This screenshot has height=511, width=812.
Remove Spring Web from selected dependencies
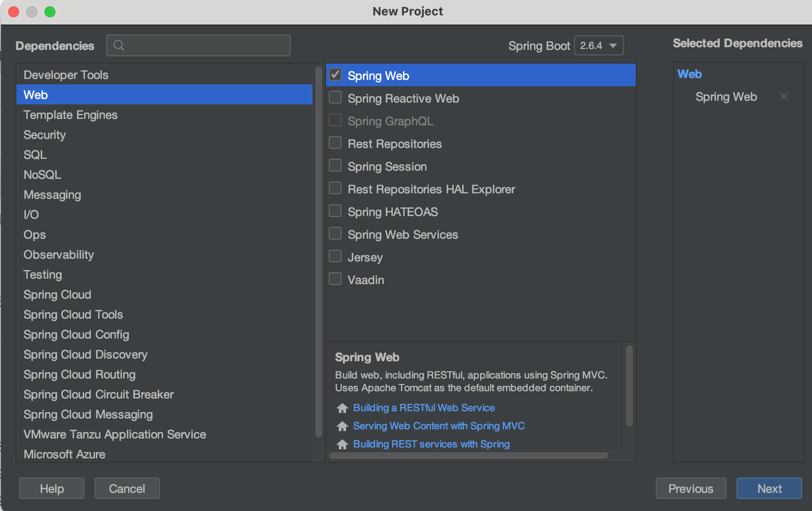[x=783, y=96]
